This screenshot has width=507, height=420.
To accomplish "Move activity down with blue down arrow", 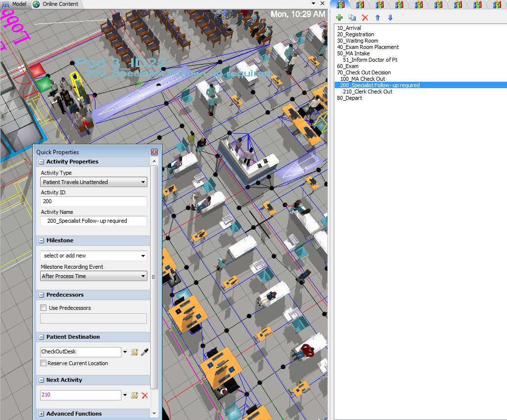I will coord(390,18).
